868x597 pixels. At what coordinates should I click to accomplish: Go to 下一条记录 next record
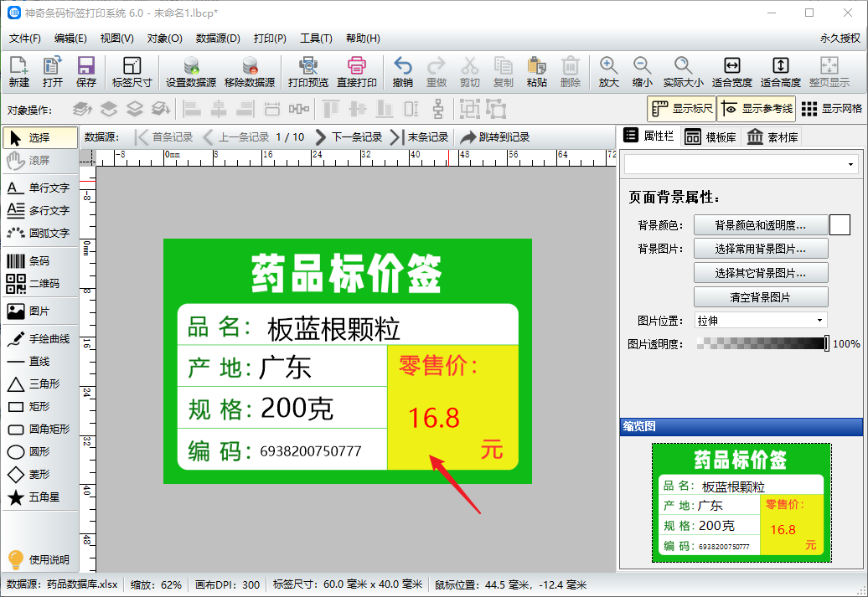[x=349, y=137]
